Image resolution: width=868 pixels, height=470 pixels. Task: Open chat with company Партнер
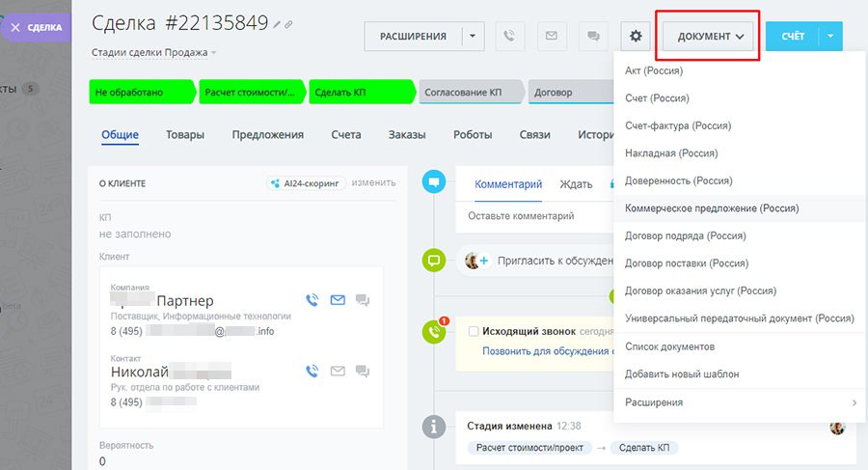pos(363,300)
